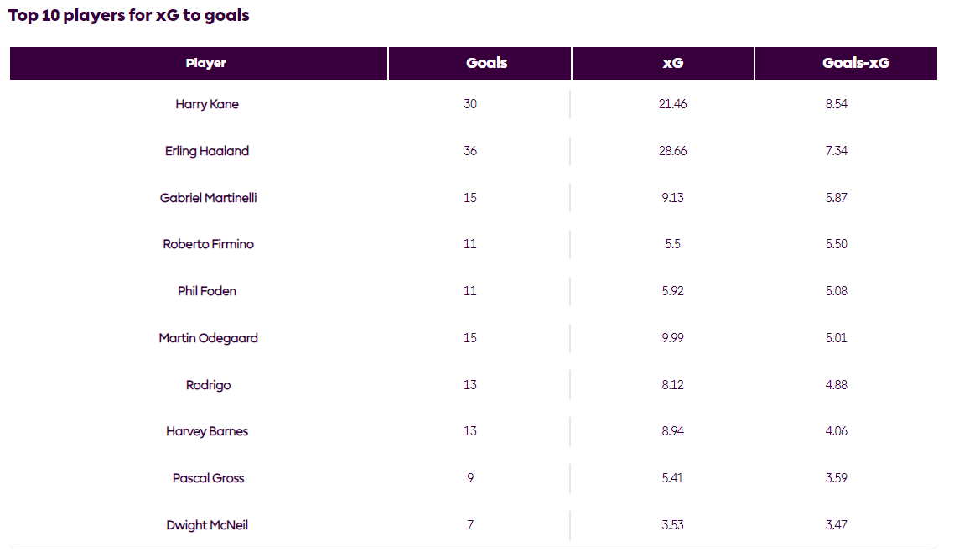Click Firmino's 5.5 xG value
Screen dimensions: 980x552
coord(672,244)
